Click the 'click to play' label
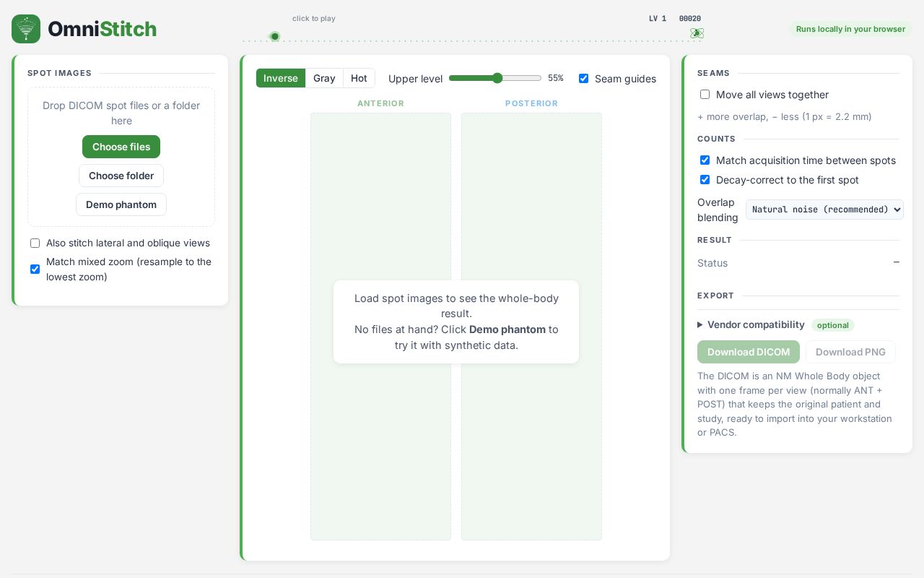This screenshot has width=924, height=578. pos(314,19)
